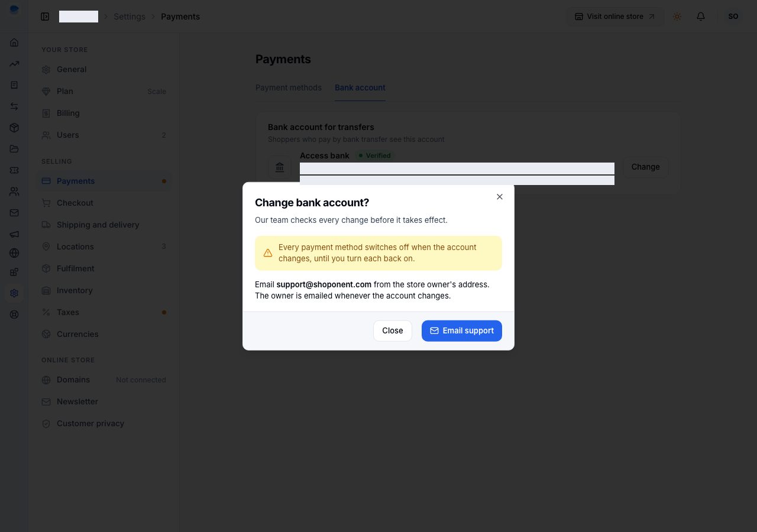Open Fulfilment settings
757x532 pixels.
104,268
